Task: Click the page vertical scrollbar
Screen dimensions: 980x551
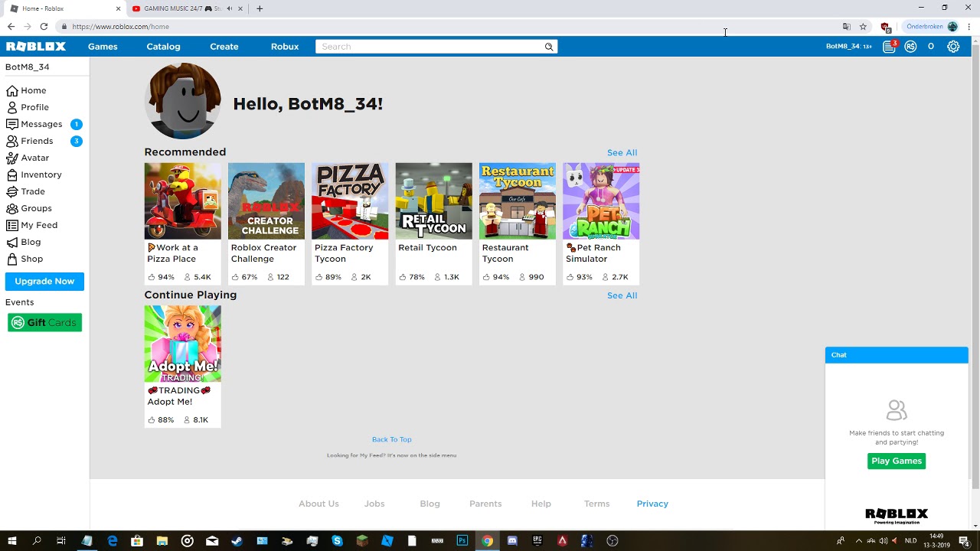Action: (x=975, y=268)
